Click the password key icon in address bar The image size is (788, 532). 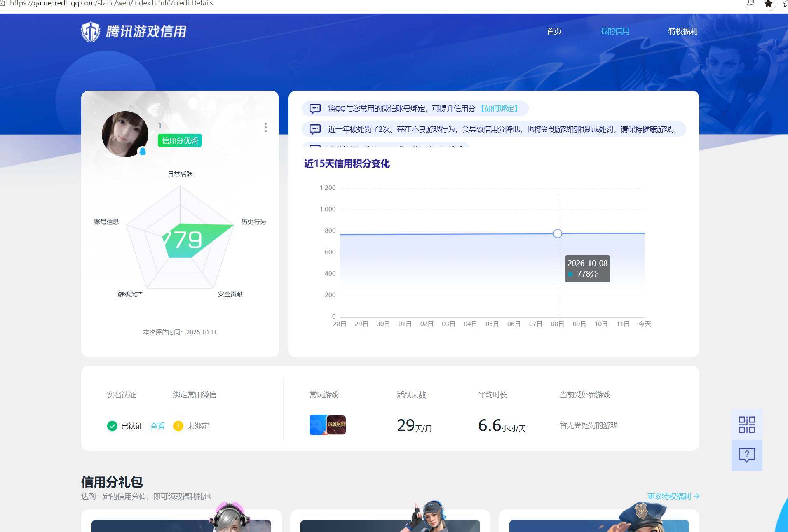pos(750,4)
